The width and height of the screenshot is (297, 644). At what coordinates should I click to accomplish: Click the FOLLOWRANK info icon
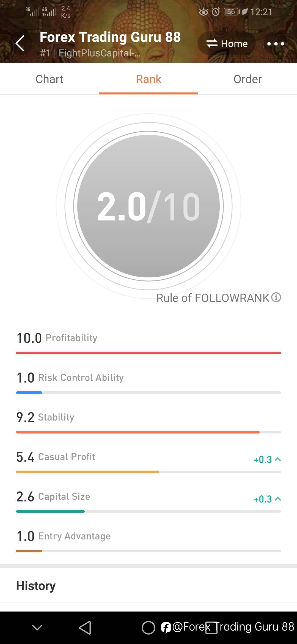point(276,297)
